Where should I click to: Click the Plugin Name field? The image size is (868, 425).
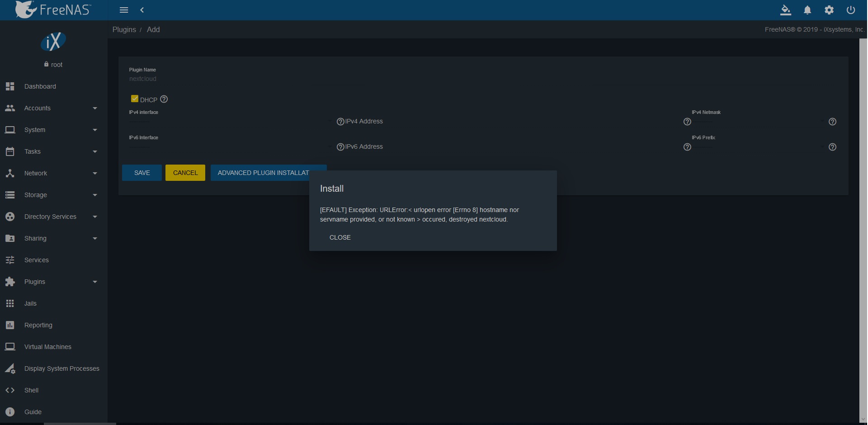pos(483,79)
